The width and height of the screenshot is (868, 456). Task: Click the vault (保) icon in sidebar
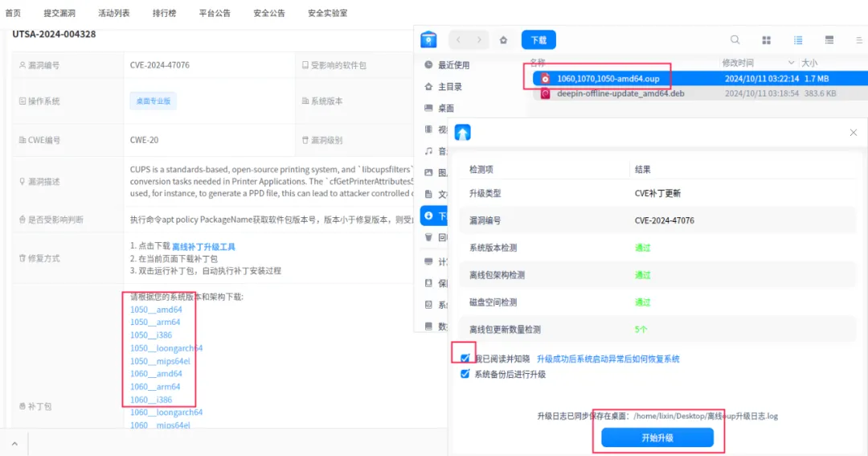428,283
